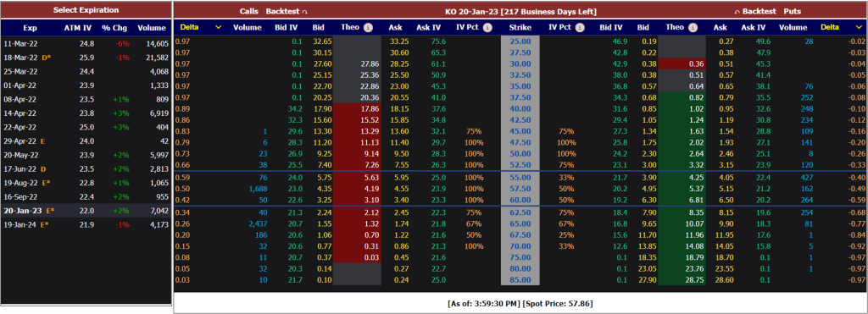Screen dimensions: 868x314
Task: Select the 18-Mar-22 expiration row
Action: click(x=86, y=57)
